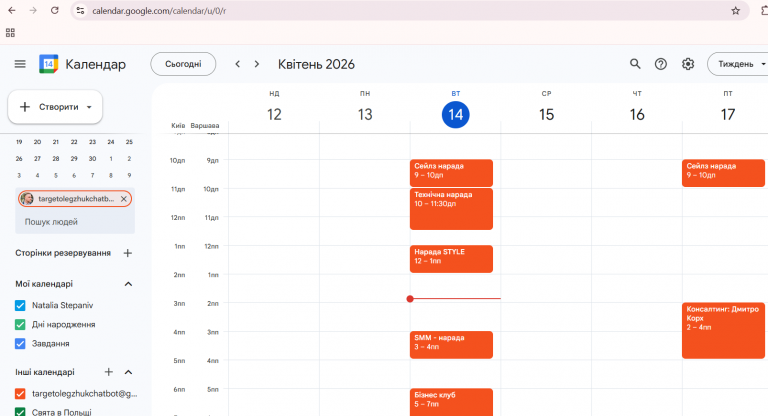Bookmark this page with star icon
This screenshot has width=768, height=416.
735,11
